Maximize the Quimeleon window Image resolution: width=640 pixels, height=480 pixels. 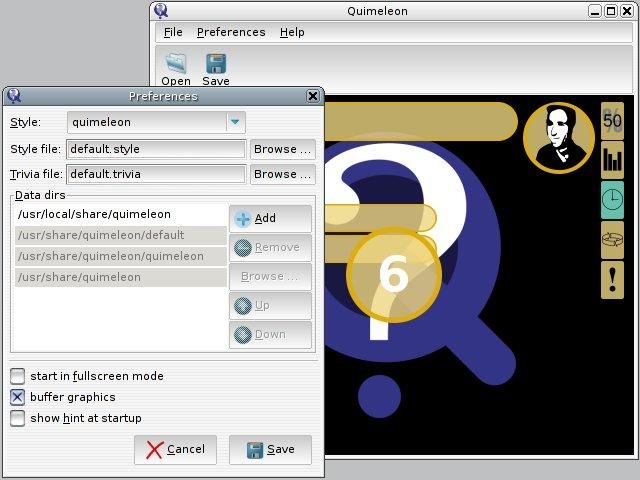point(611,11)
